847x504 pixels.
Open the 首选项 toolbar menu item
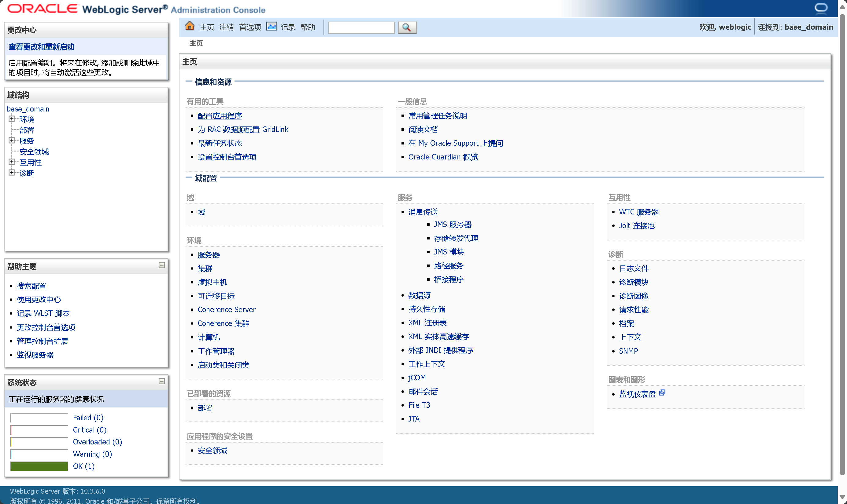250,27
